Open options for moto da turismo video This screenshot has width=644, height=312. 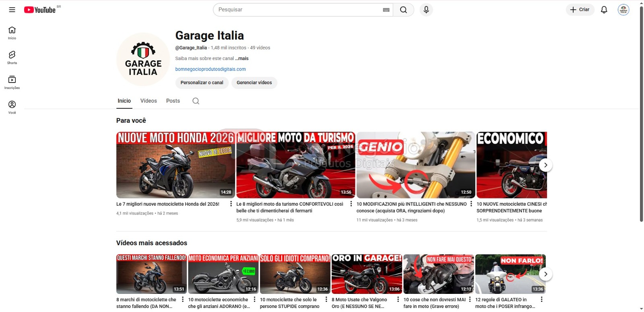coord(351,204)
